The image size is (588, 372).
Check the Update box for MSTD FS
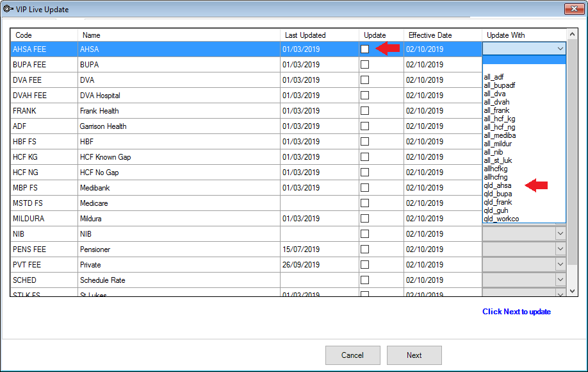364,203
